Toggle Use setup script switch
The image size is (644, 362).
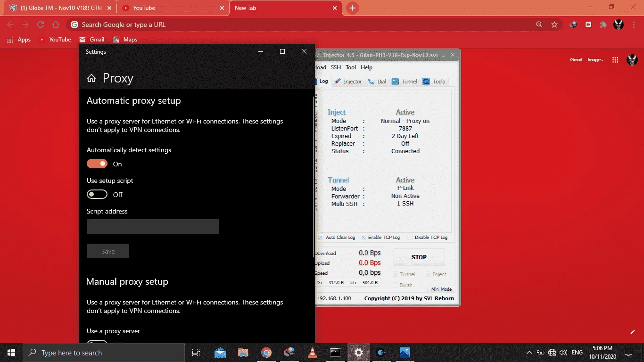point(97,194)
